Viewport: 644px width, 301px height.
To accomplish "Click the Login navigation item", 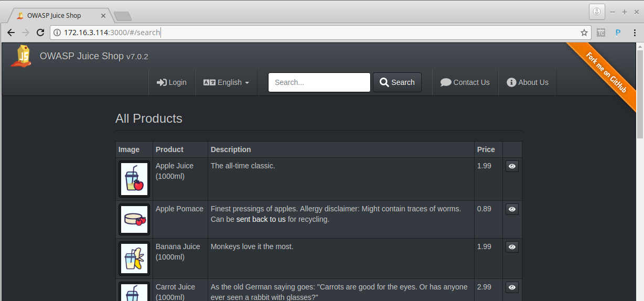I will pos(171,82).
